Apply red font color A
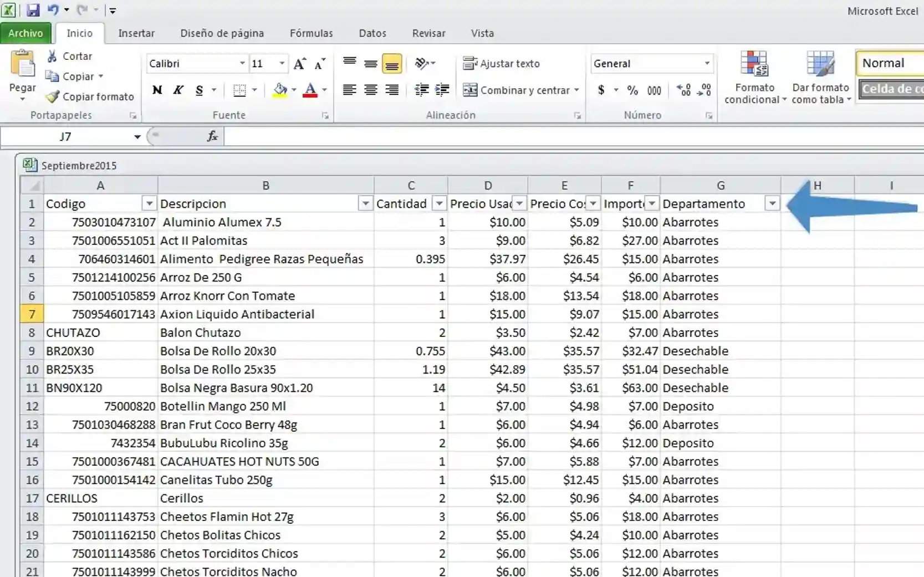 (310, 90)
